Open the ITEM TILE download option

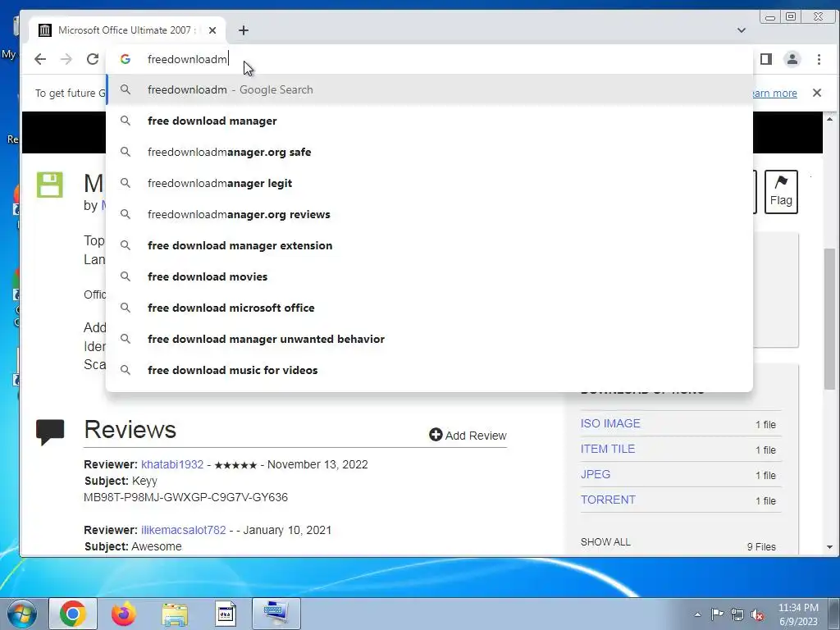point(608,449)
